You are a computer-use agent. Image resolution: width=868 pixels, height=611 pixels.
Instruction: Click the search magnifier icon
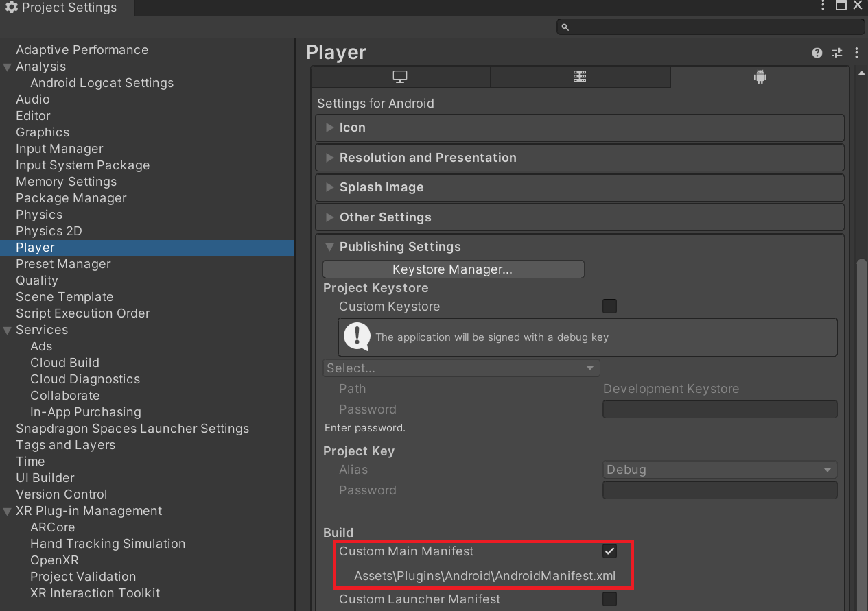pos(565,27)
